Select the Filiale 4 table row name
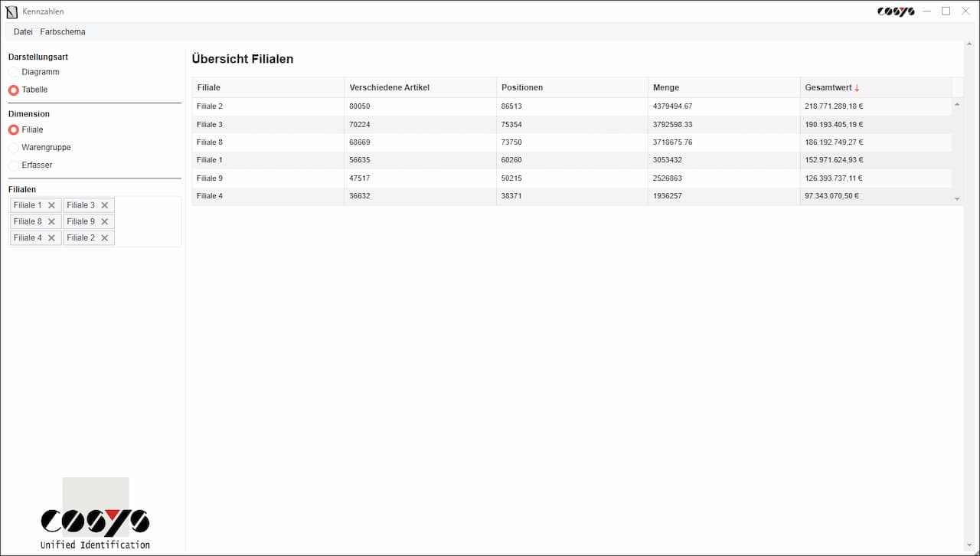Image resolution: width=980 pixels, height=556 pixels. (x=210, y=196)
